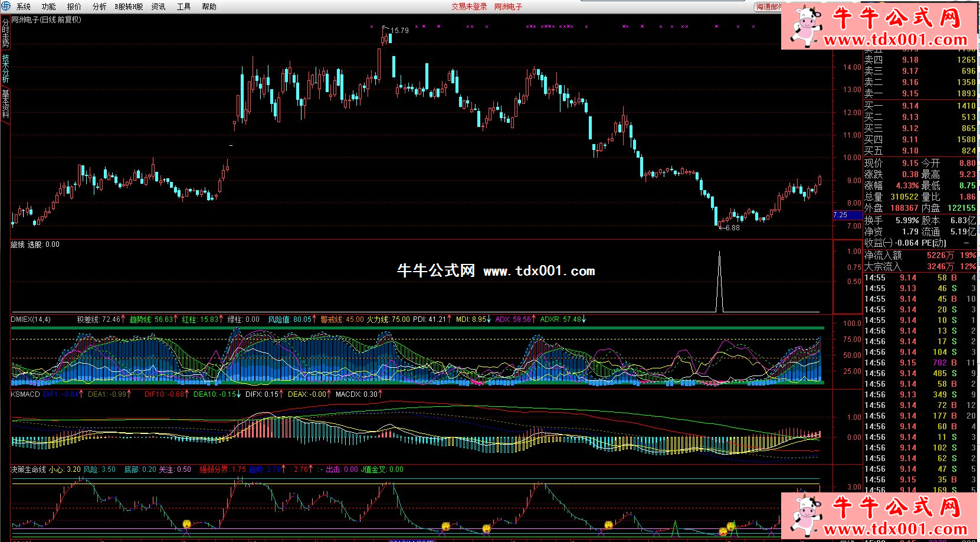Open the 资讯 menu
980x542 pixels.
(159, 6)
